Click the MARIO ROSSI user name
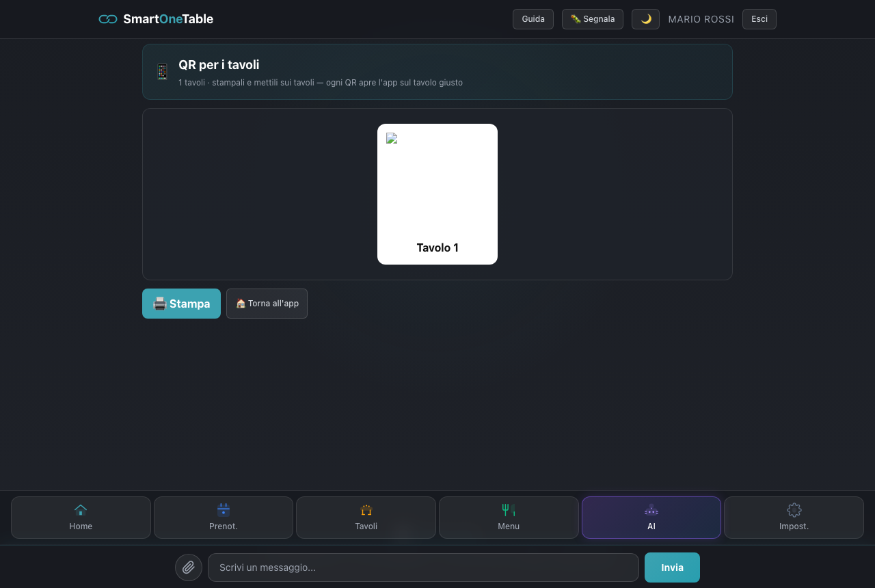875x588 pixels. click(x=701, y=19)
